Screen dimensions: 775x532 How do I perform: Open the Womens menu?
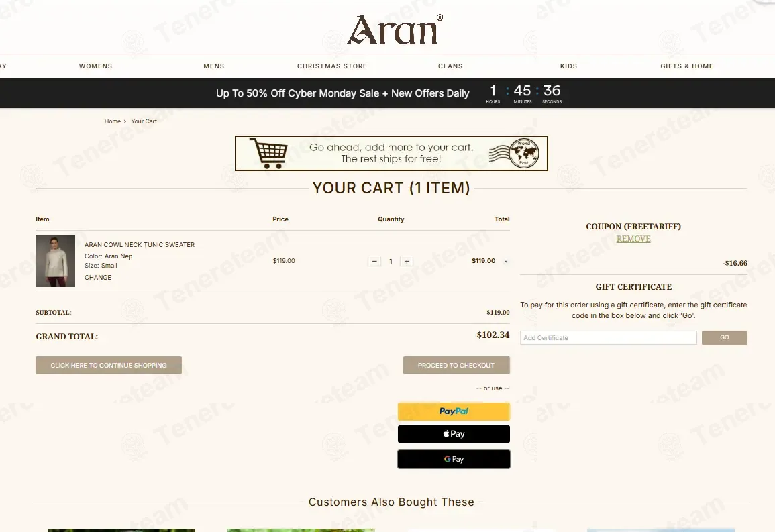pos(96,66)
